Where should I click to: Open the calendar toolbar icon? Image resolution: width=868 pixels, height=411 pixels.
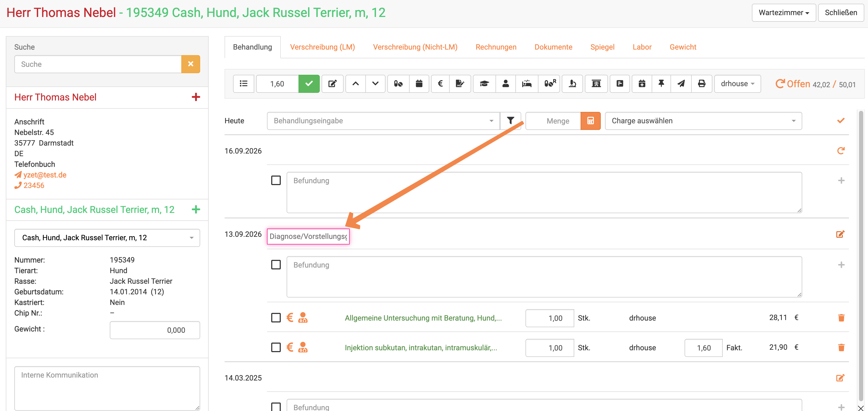tap(419, 84)
